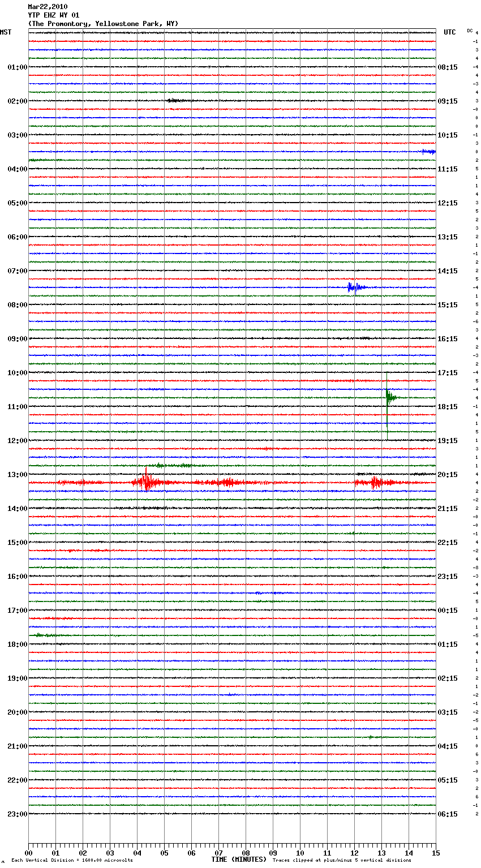Click the blue burst at the end of the 03:30 trace
The width and height of the screenshot is (481, 868).
click(x=428, y=152)
